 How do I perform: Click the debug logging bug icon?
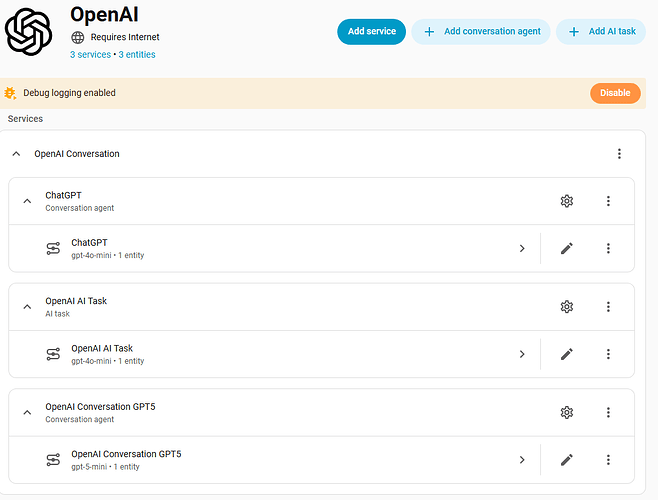(x=10, y=93)
